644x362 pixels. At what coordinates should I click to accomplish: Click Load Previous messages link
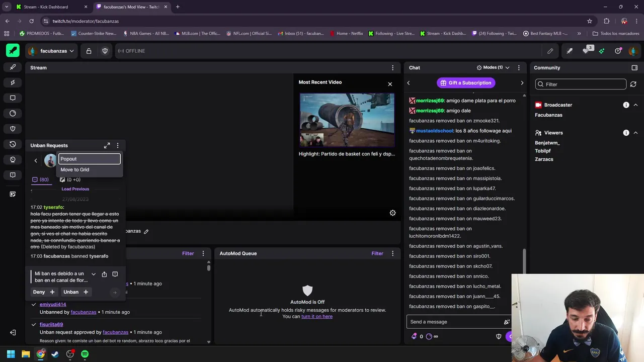[75, 189]
